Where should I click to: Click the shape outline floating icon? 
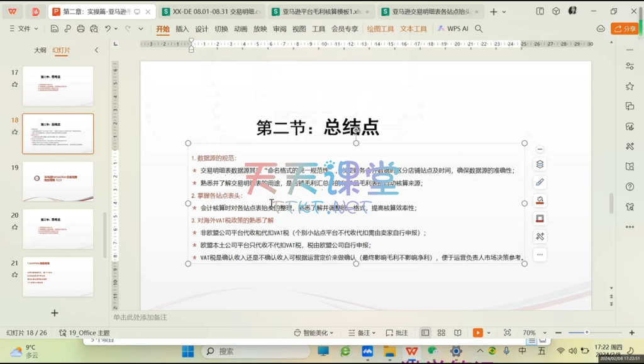540,219
